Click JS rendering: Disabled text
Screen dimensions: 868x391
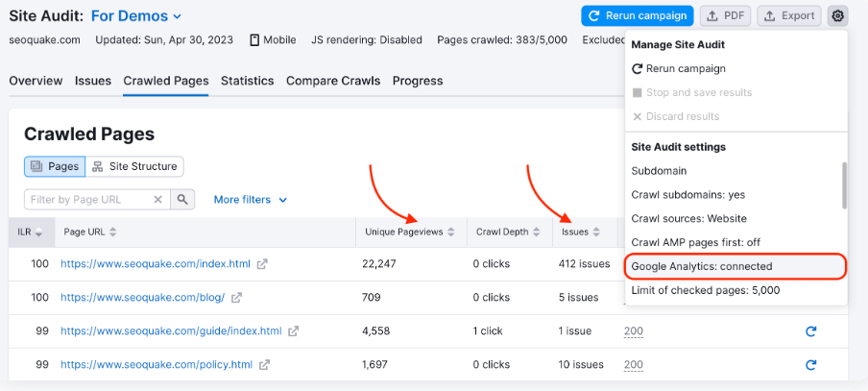coord(367,40)
